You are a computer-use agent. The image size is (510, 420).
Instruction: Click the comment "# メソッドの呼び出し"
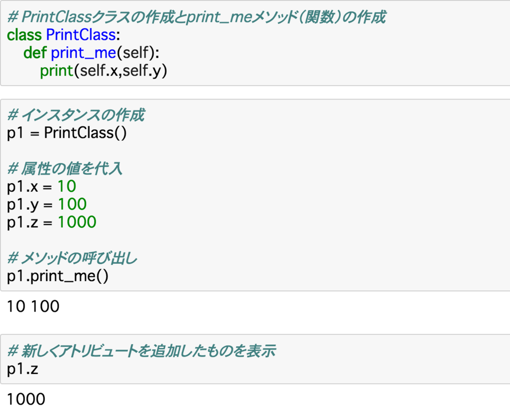[x=72, y=258]
